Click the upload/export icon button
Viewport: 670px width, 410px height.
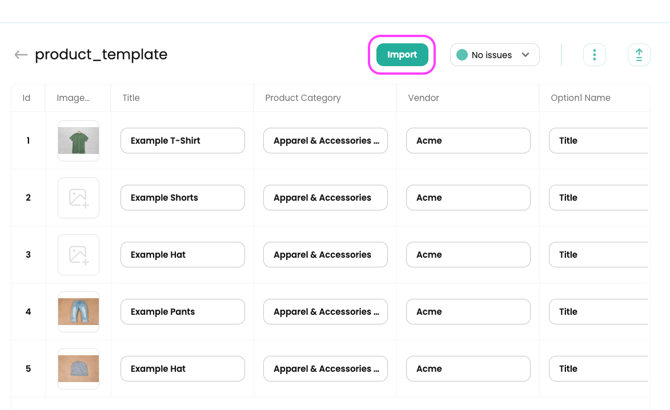[x=639, y=55]
